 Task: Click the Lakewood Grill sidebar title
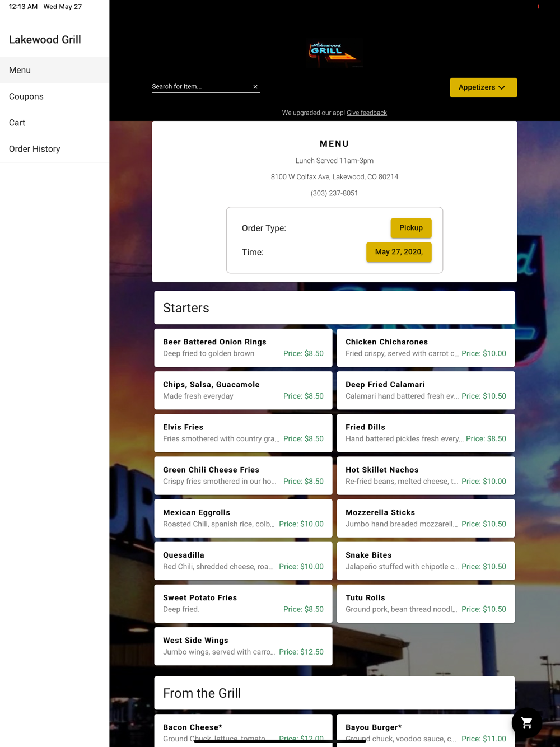point(45,40)
